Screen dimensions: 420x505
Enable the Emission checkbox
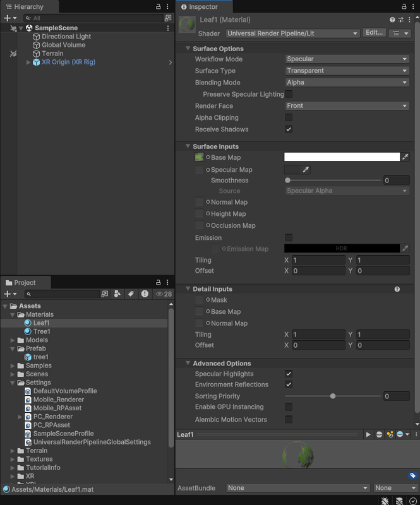click(x=289, y=238)
